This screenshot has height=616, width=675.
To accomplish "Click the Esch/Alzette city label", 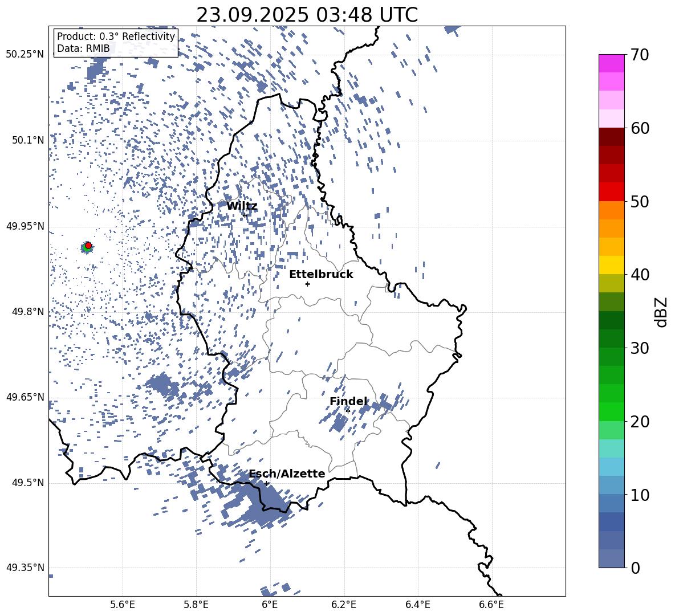I will (287, 474).
